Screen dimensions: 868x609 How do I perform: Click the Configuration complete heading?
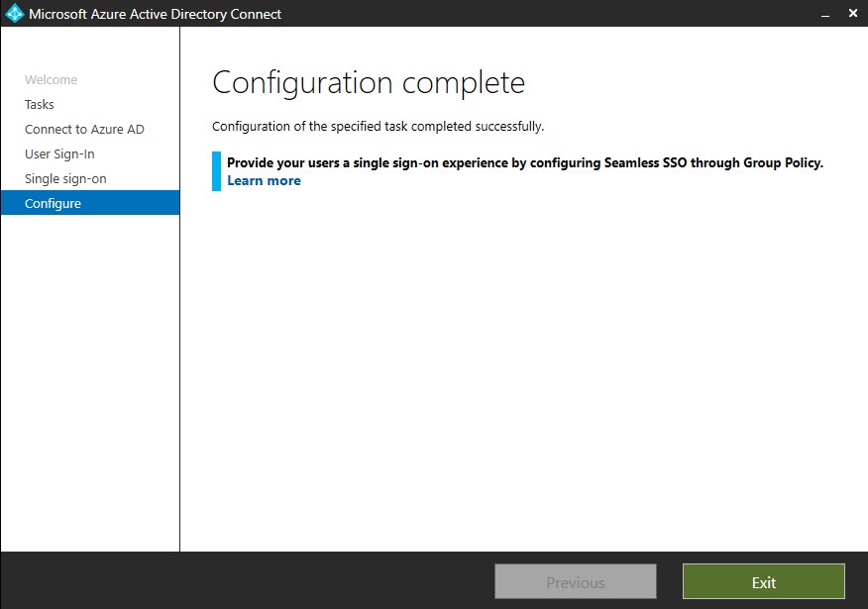click(x=369, y=82)
